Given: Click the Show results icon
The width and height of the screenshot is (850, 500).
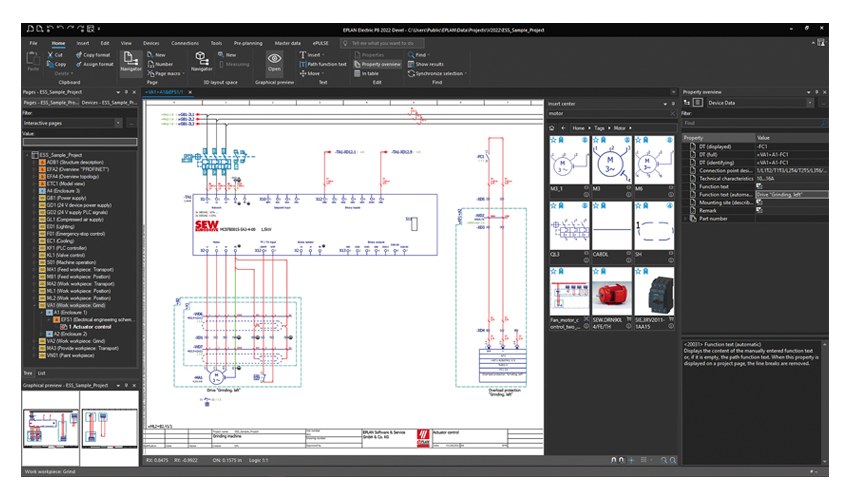Looking at the screenshot, I should point(411,64).
